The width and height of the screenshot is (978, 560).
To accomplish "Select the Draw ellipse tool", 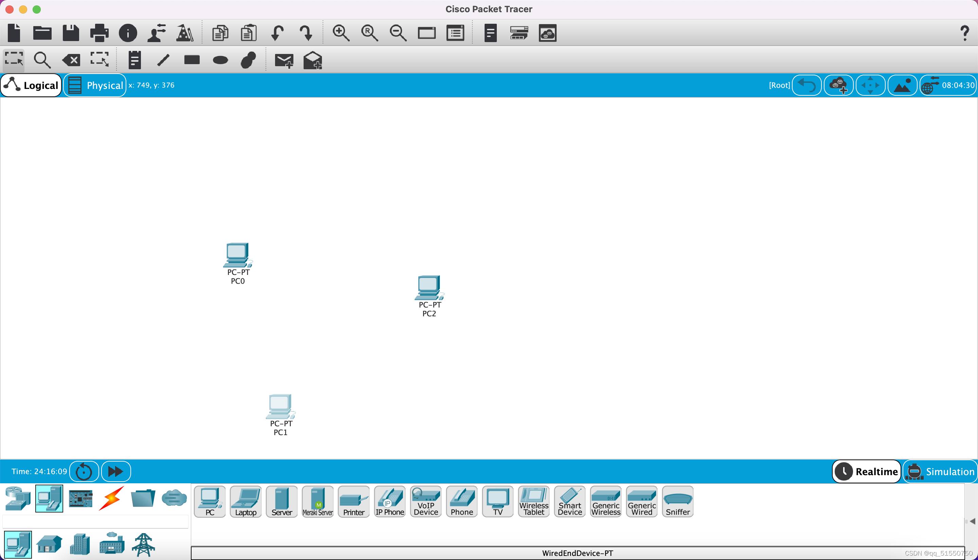I will point(220,60).
